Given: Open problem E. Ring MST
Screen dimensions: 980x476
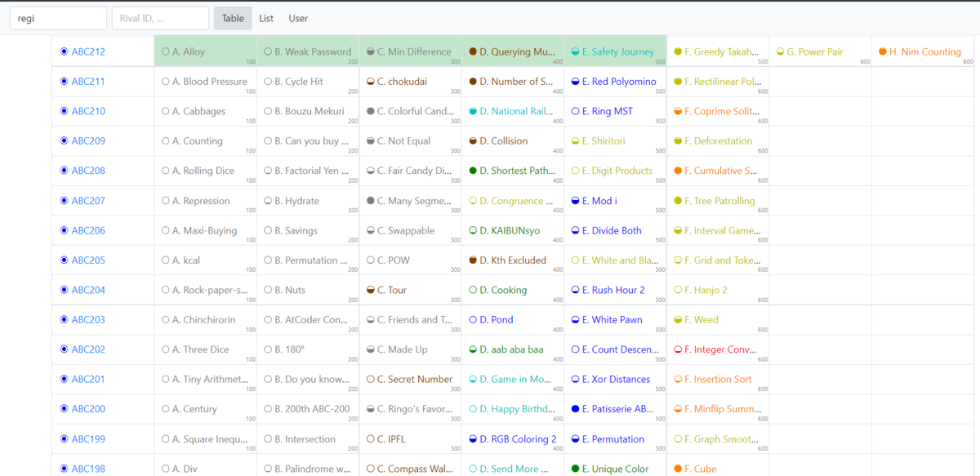Looking at the screenshot, I should [607, 111].
